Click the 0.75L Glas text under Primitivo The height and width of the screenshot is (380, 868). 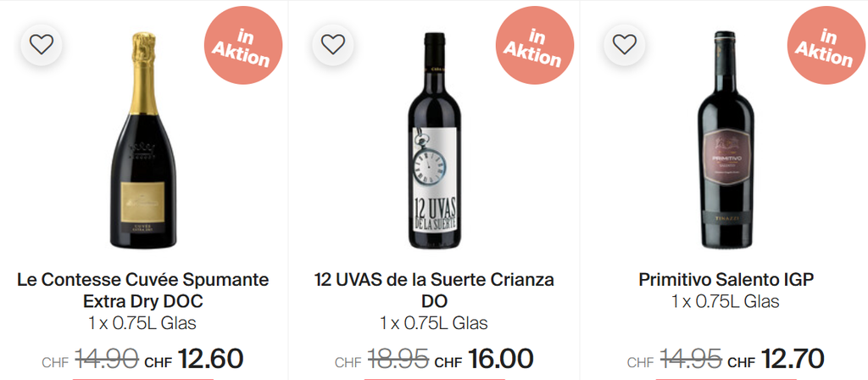pyautogui.click(x=724, y=301)
